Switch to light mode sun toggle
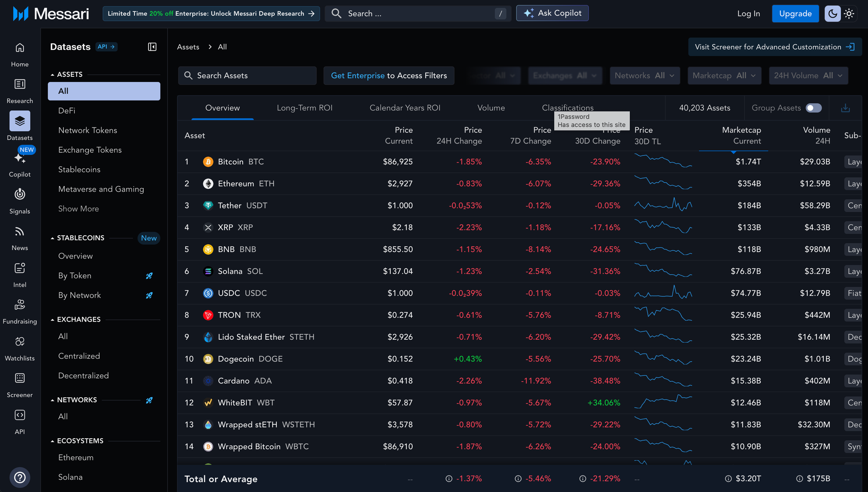Screen dimensions: 868x492 tap(849, 13)
